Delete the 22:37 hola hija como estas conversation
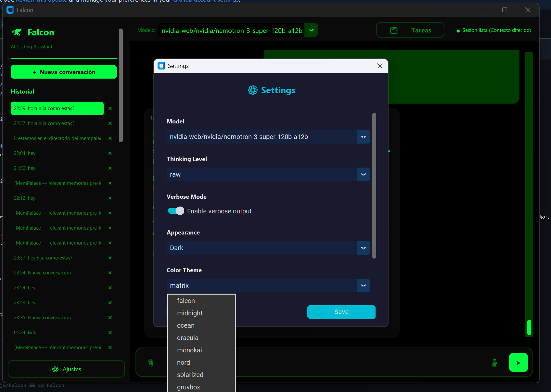 tap(110, 123)
